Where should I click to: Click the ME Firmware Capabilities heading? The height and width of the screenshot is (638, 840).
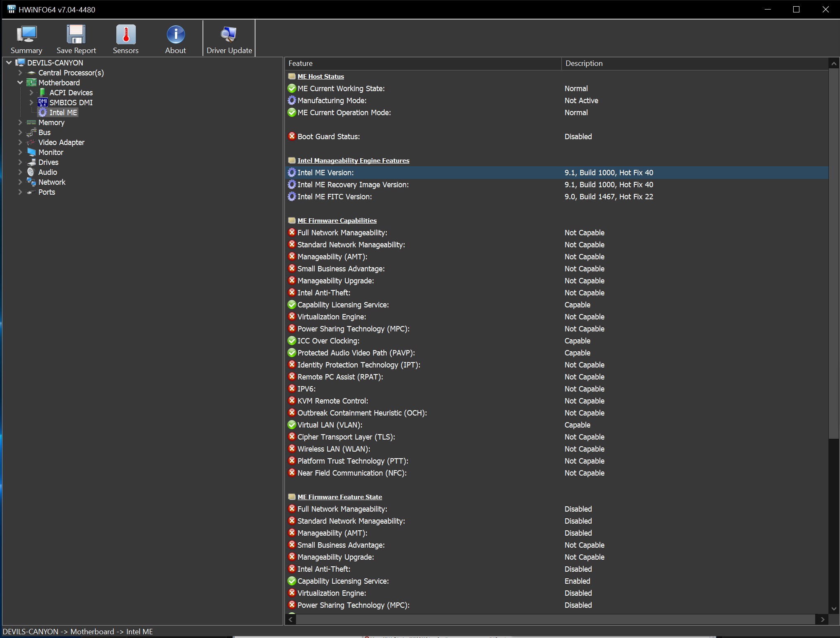[337, 221]
